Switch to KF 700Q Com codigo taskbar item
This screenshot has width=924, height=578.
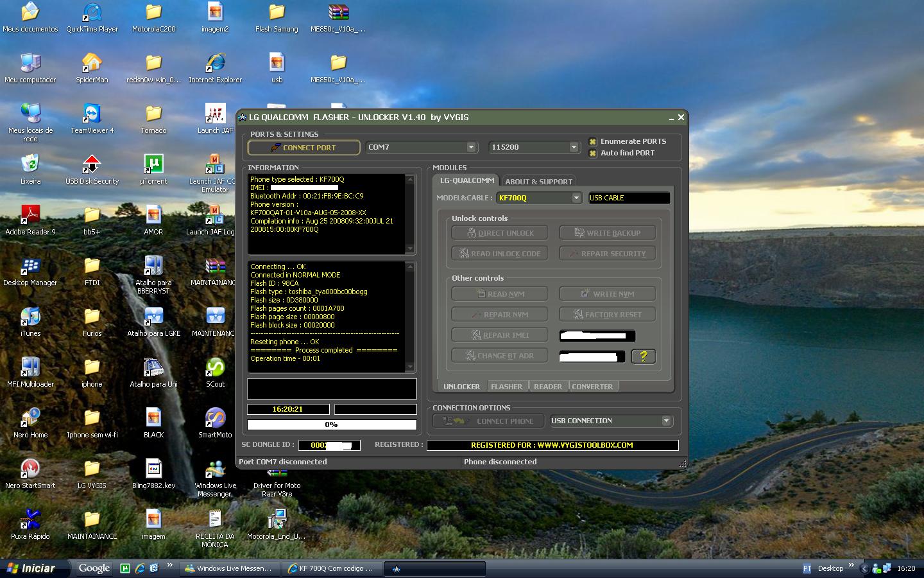click(x=332, y=568)
